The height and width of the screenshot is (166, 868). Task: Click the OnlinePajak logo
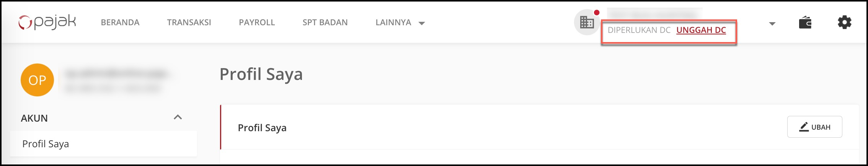47,22
